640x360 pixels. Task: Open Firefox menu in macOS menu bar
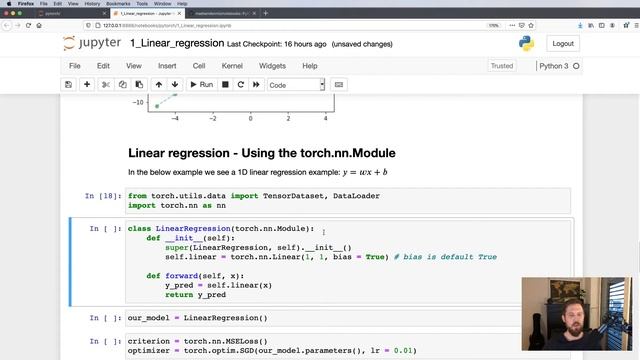pyautogui.click(x=26, y=4)
